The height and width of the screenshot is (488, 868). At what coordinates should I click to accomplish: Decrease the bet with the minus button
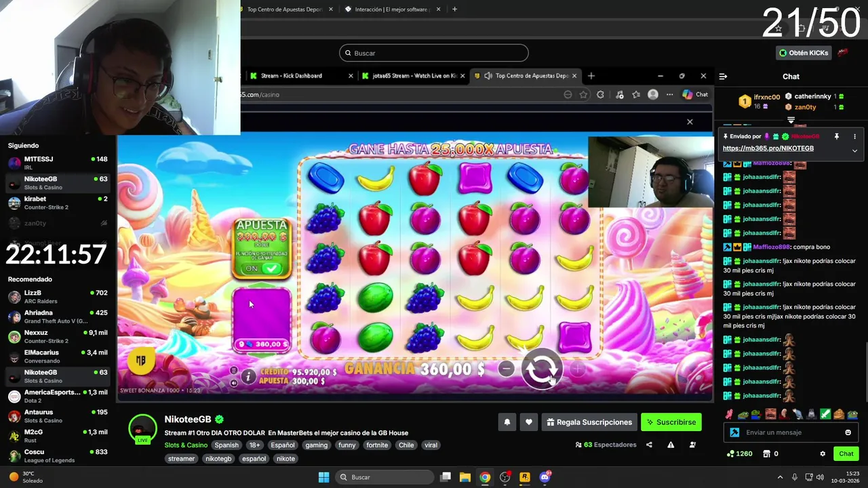click(506, 369)
